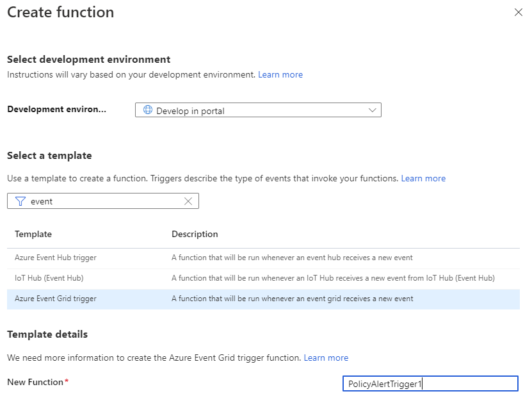
Task: Click the Template column header
Action: (x=33, y=234)
